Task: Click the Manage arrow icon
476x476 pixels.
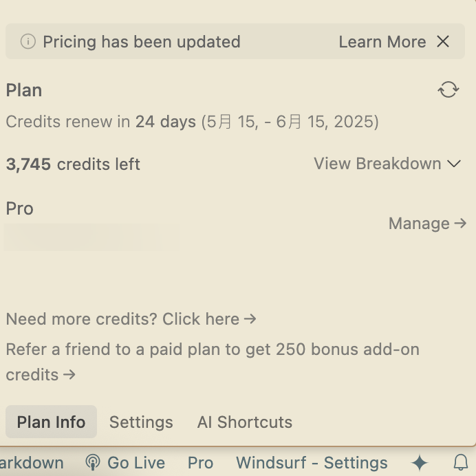Action: click(460, 224)
